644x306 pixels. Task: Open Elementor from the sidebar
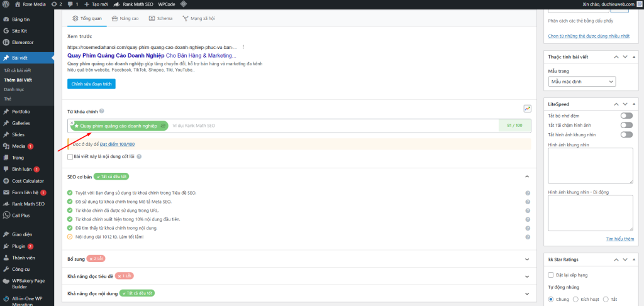(x=22, y=42)
